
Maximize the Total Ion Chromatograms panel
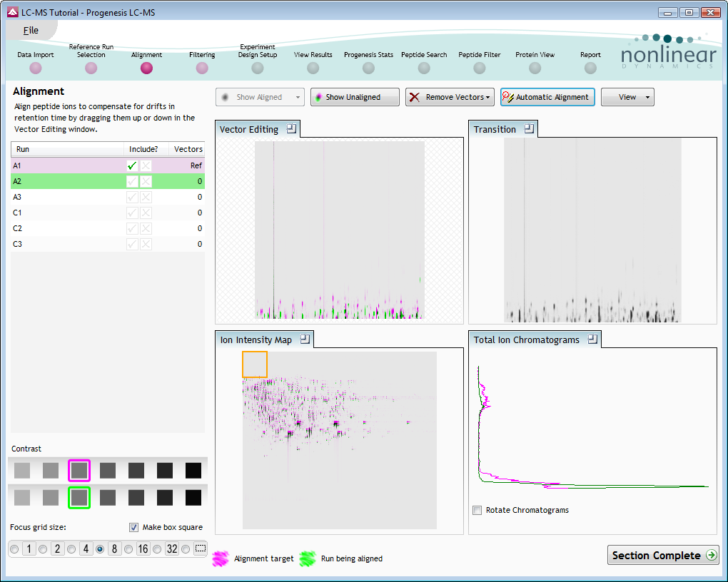[592, 339]
